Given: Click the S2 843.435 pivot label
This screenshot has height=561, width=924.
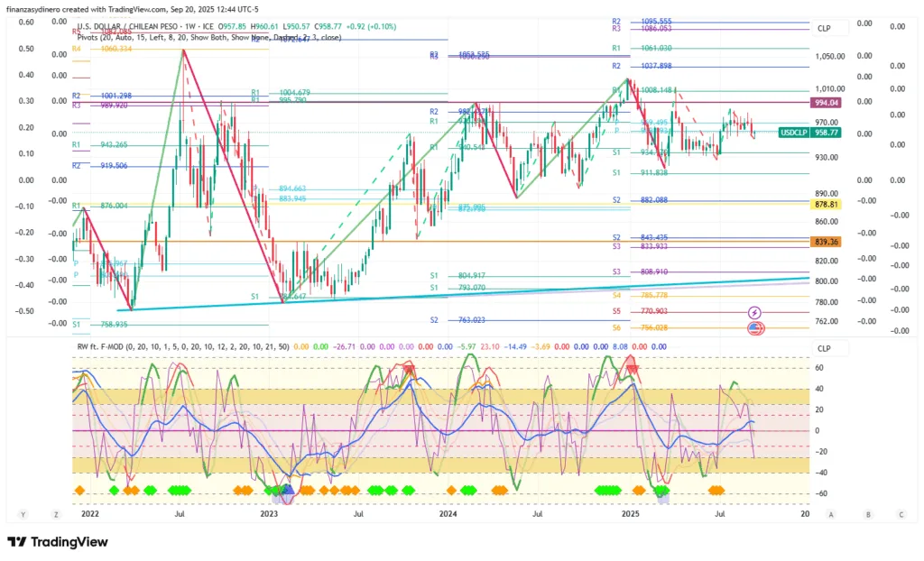Looking at the screenshot, I should (640, 237).
